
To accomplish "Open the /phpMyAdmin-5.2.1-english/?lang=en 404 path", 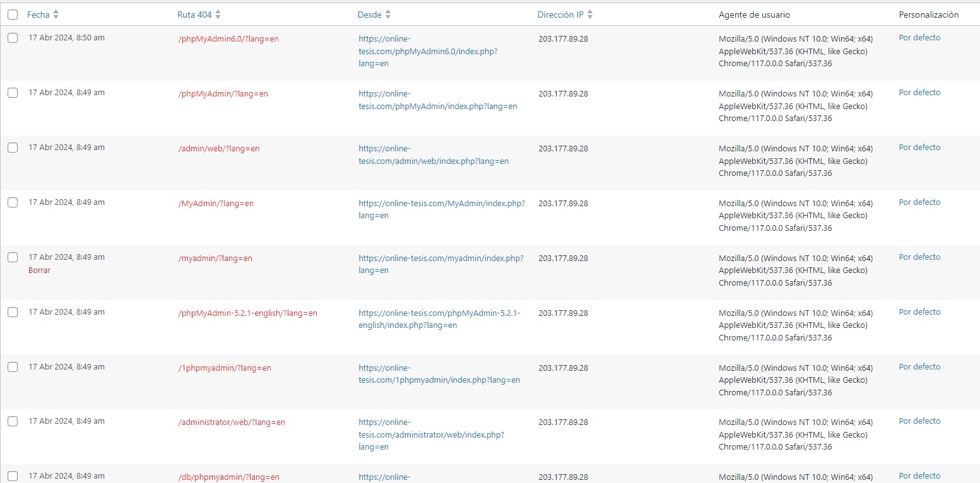I will [x=248, y=313].
